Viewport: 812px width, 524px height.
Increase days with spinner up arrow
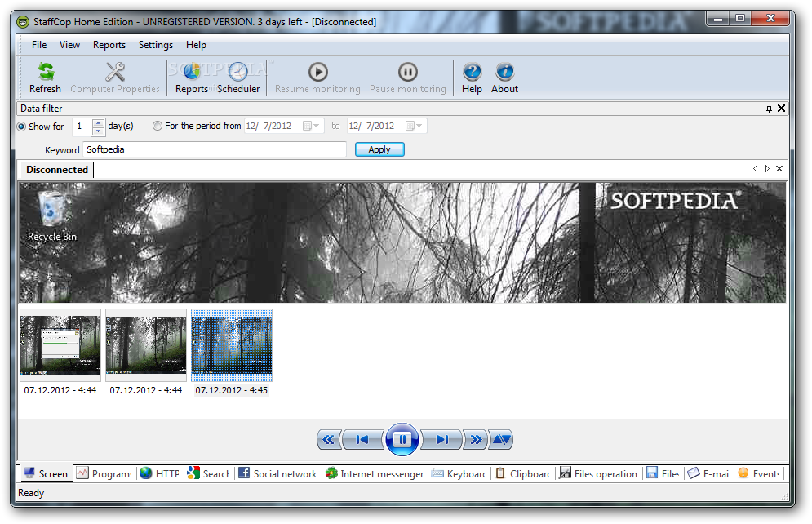click(x=99, y=122)
